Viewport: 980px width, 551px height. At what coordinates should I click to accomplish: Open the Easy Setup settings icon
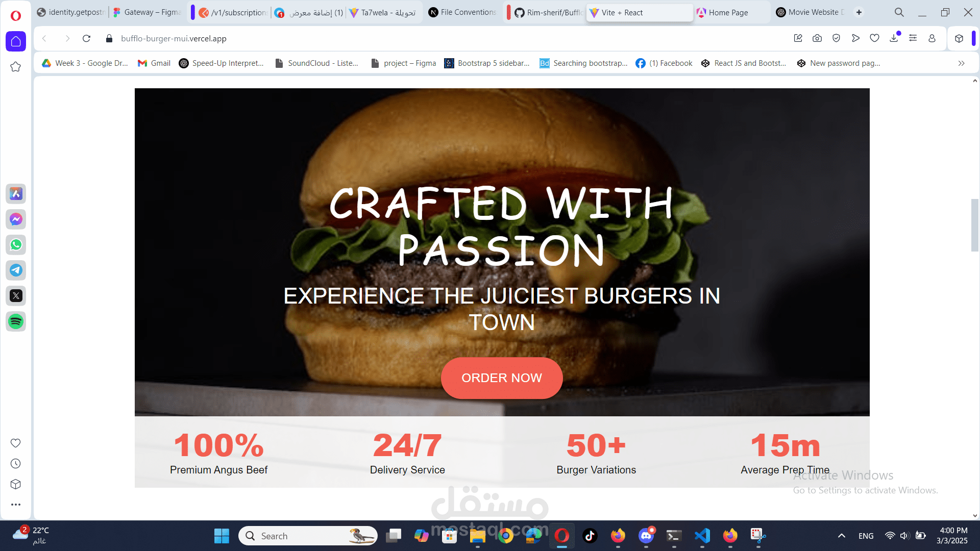point(913,38)
